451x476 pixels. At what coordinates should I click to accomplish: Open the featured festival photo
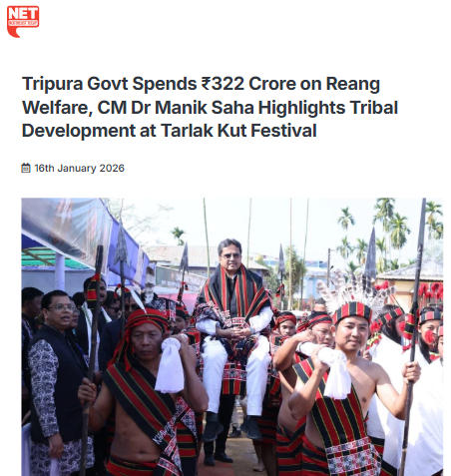(232, 336)
